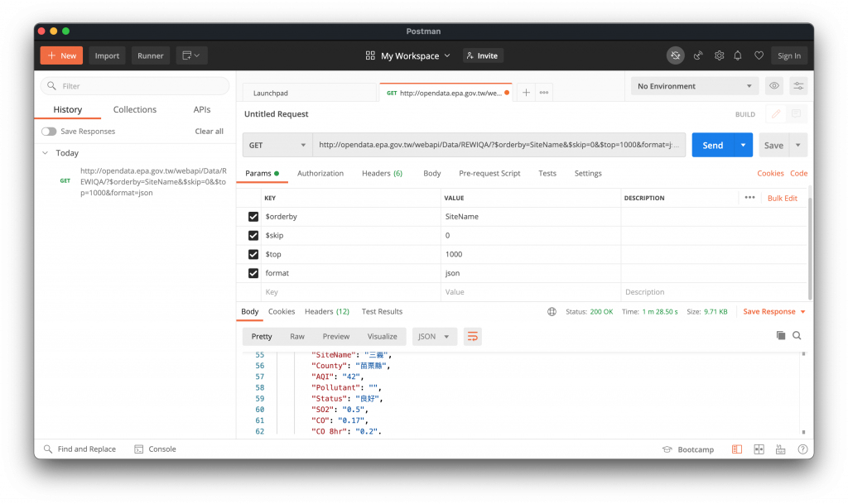Click Bulk Edit

tap(782, 199)
